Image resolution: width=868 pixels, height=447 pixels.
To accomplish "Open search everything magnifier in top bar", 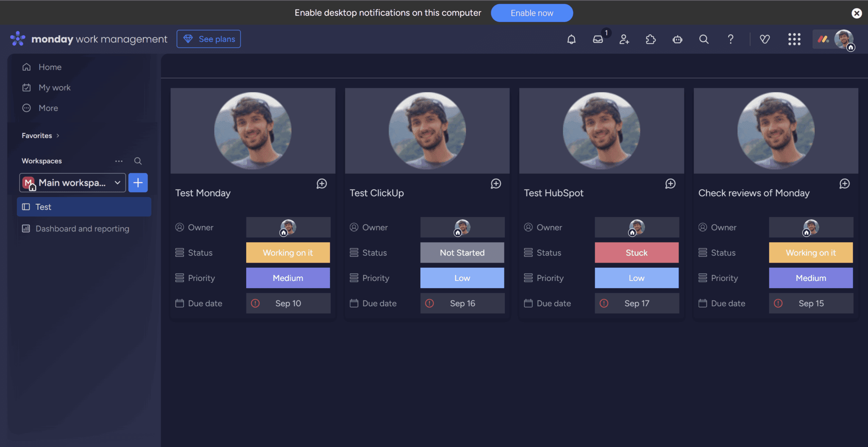I will tap(704, 39).
